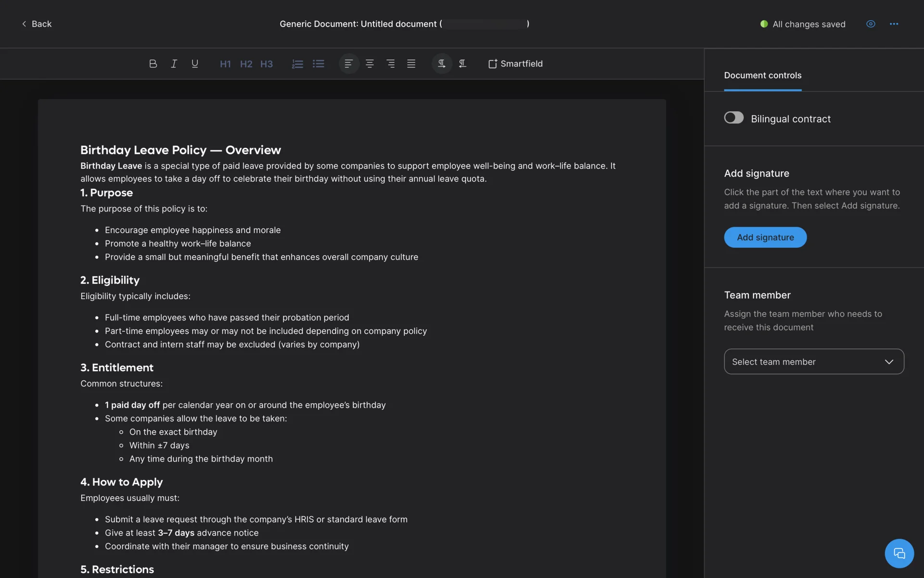Apply H3 heading style
The width and height of the screenshot is (924, 578).
tap(266, 64)
